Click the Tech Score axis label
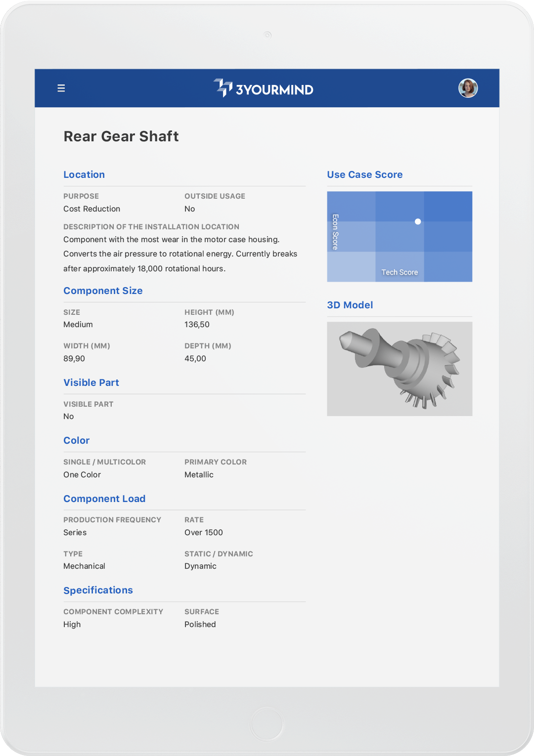Screen dimensions: 534x756 (x=400, y=272)
